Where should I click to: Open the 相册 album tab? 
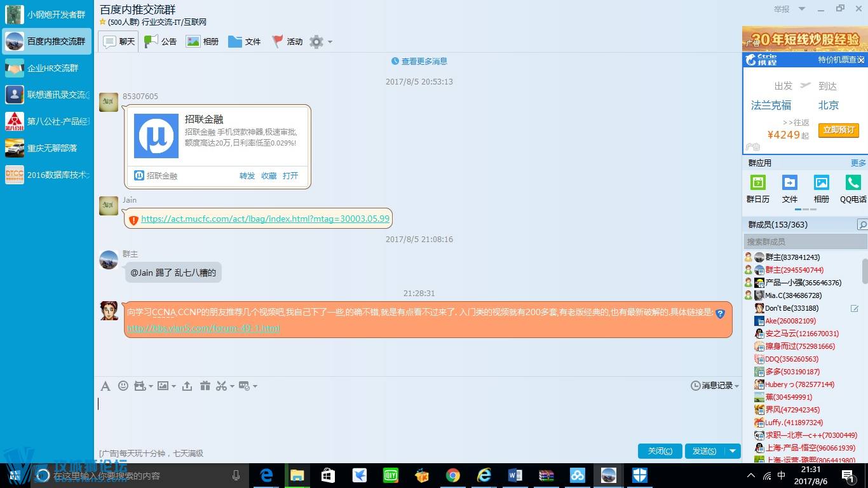(202, 42)
